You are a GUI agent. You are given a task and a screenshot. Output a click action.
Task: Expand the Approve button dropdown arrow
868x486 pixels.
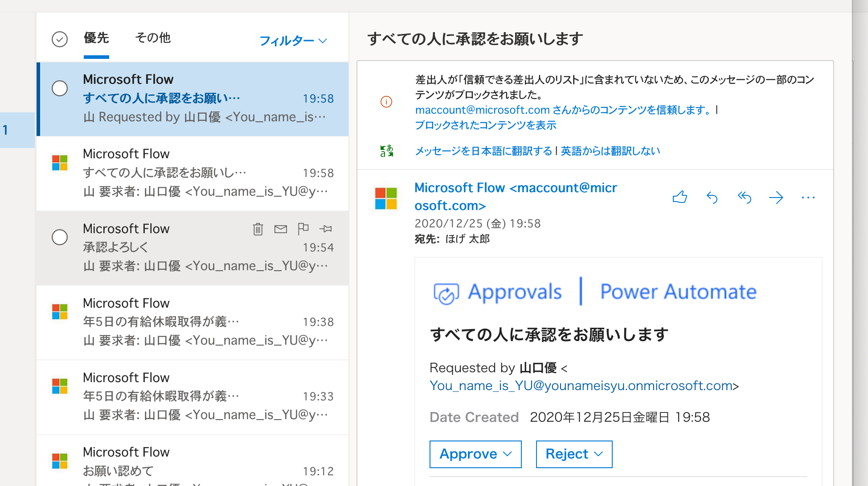(x=507, y=454)
